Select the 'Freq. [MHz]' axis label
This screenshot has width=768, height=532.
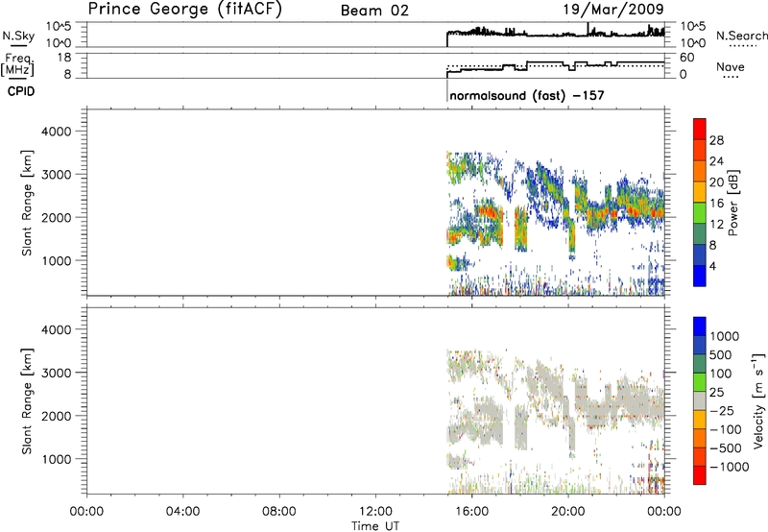coord(18,64)
